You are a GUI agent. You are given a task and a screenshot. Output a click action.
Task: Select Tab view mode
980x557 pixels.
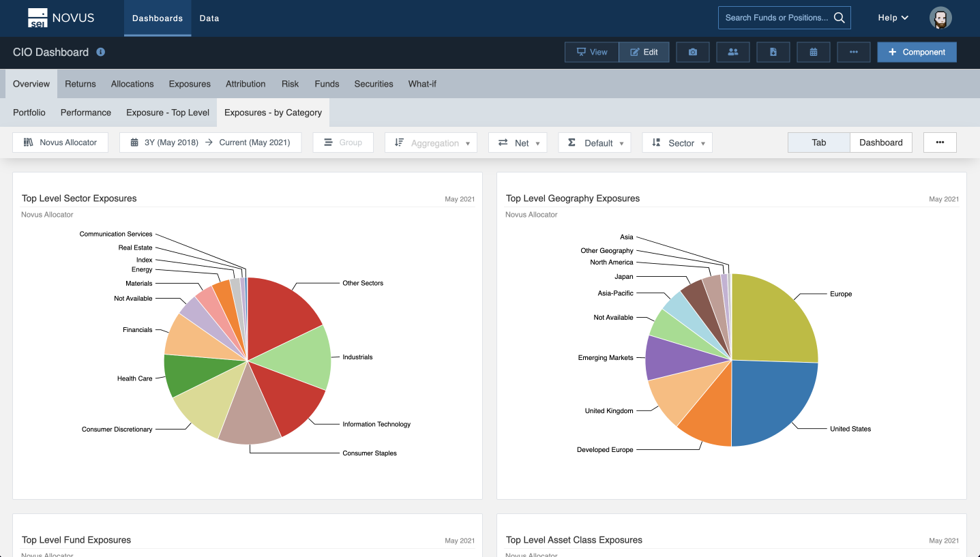[818, 142]
